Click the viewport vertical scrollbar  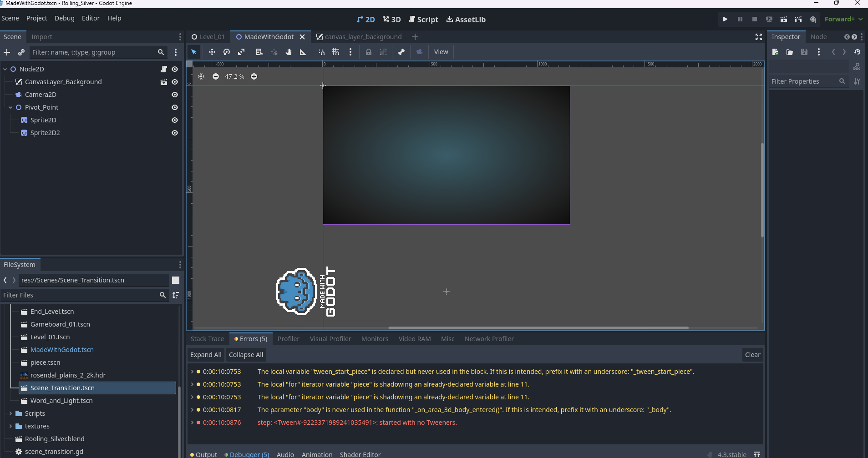pos(762,190)
